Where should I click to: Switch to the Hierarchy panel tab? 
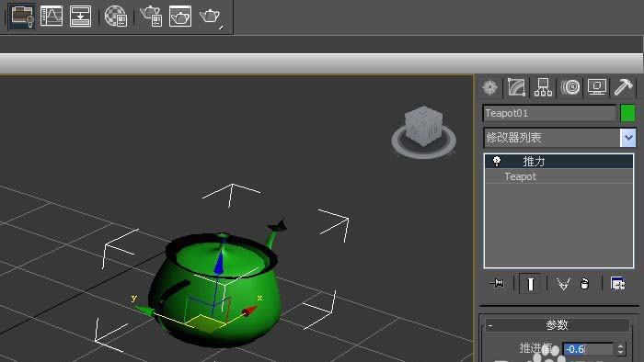543,87
